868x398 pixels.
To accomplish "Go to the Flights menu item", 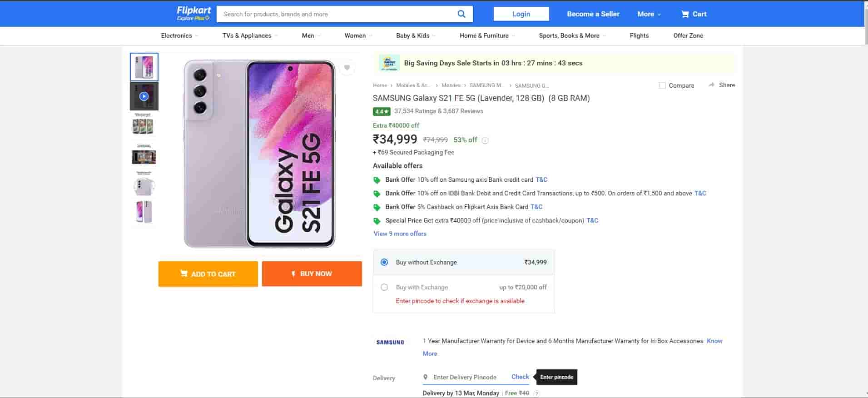I will 639,35.
